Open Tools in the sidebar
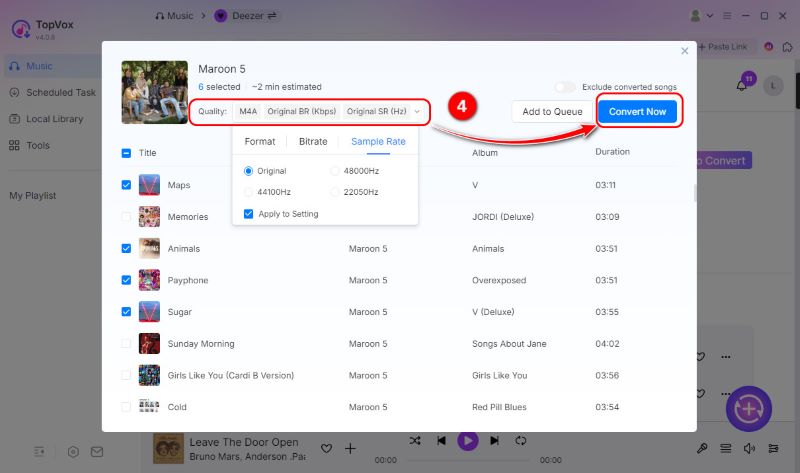This screenshot has height=473, width=800. (x=29, y=145)
